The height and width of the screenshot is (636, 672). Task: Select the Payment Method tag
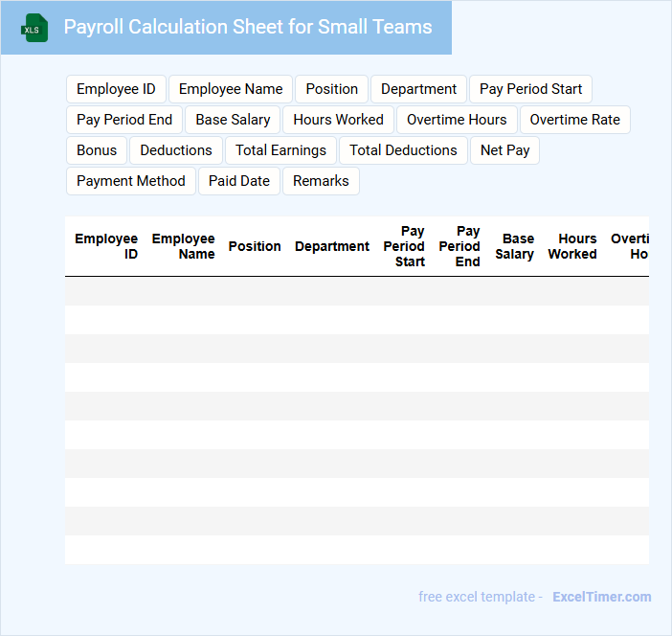pyautogui.click(x=131, y=181)
